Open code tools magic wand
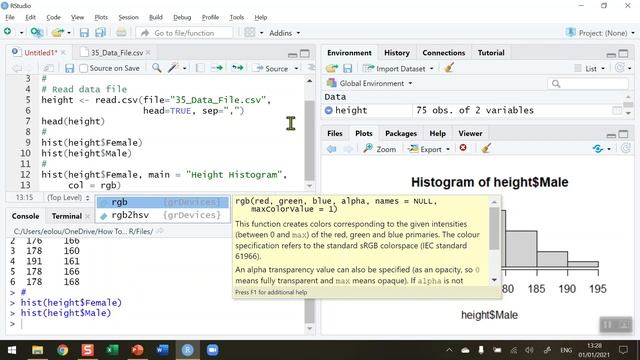The width and height of the screenshot is (640, 360). point(173,68)
